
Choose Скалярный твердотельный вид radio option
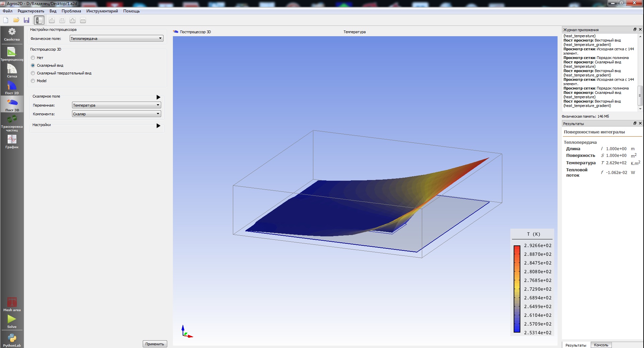point(33,73)
